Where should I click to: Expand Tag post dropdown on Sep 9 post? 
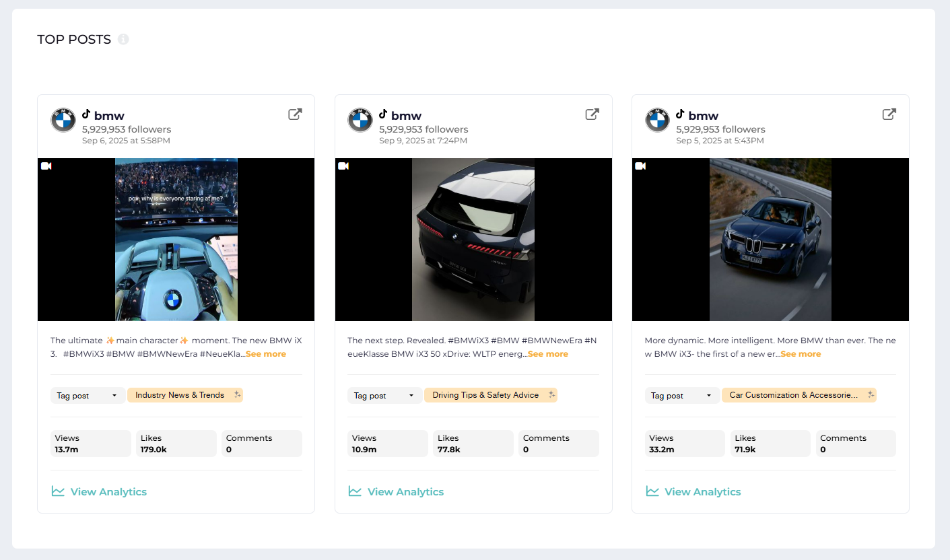point(384,396)
